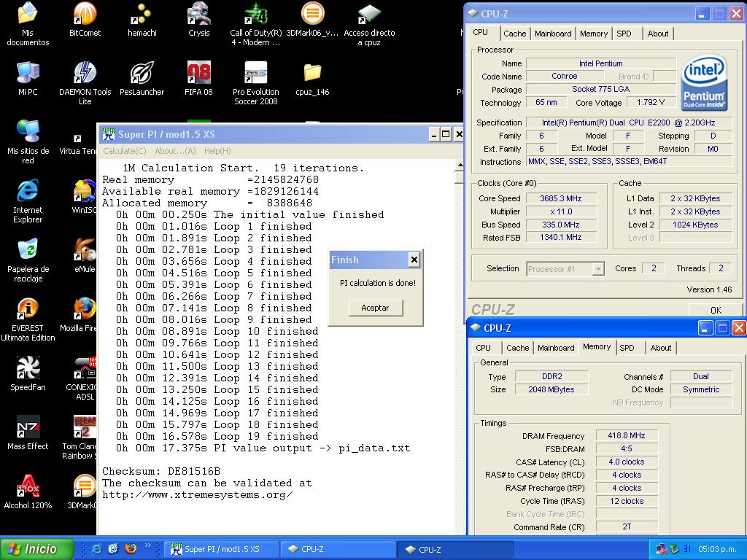The height and width of the screenshot is (560, 747).
Task: Open the Mi PC desktop icon
Action: point(28,79)
